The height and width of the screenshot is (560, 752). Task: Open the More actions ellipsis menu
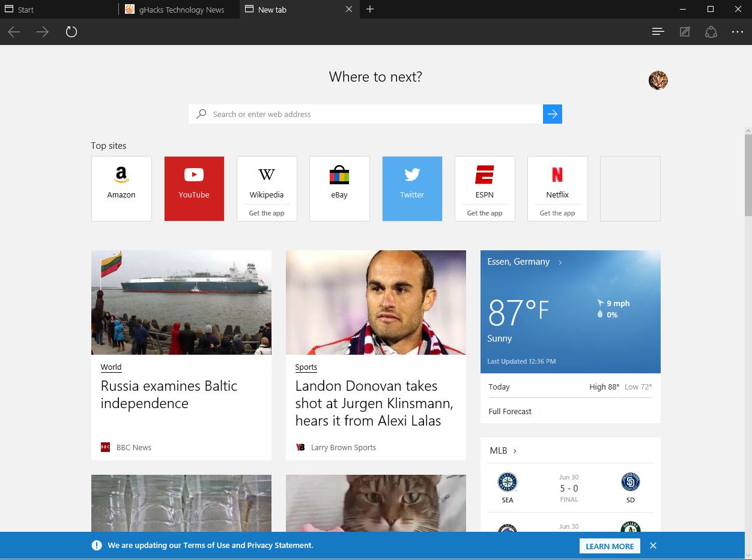(738, 32)
